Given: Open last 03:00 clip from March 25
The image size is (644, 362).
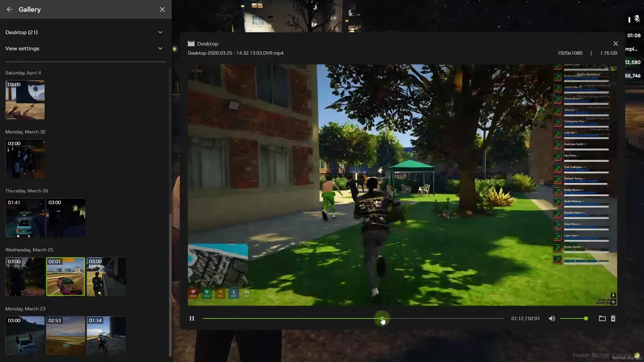Looking at the screenshot, I should pos(106,277).
